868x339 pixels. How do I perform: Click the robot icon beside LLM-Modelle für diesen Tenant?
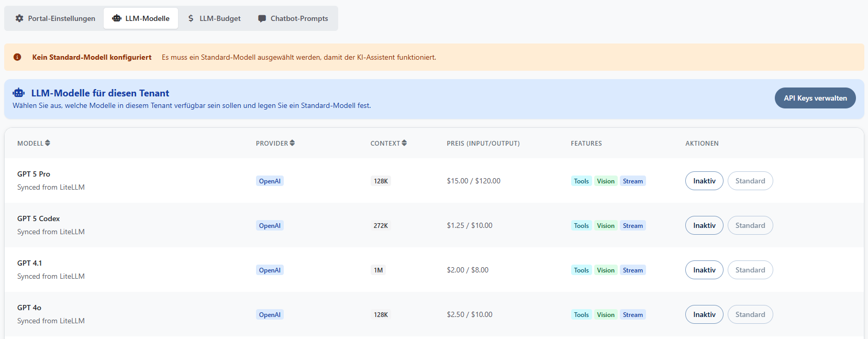click(19, 93)
